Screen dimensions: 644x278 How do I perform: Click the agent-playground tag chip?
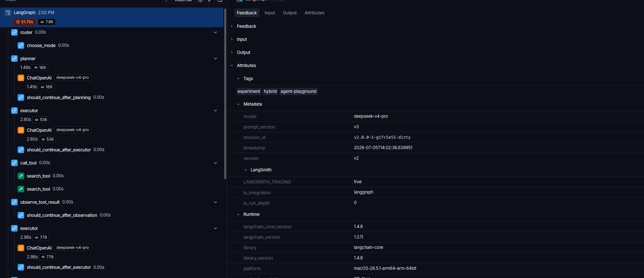pos(298,92)
